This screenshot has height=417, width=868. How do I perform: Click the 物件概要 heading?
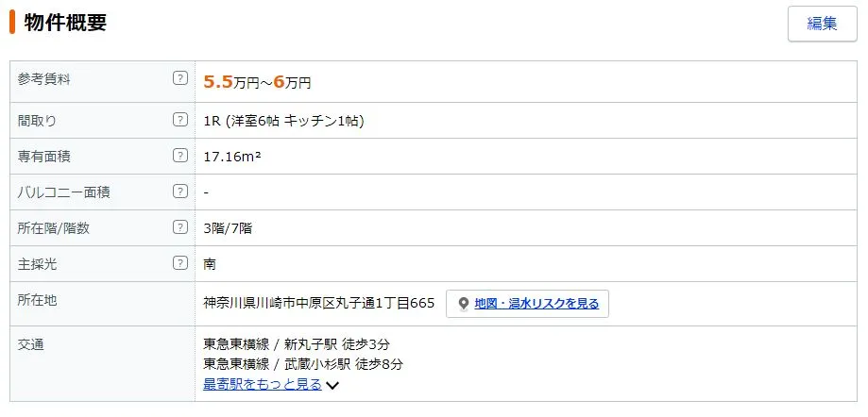pos(65,23)
